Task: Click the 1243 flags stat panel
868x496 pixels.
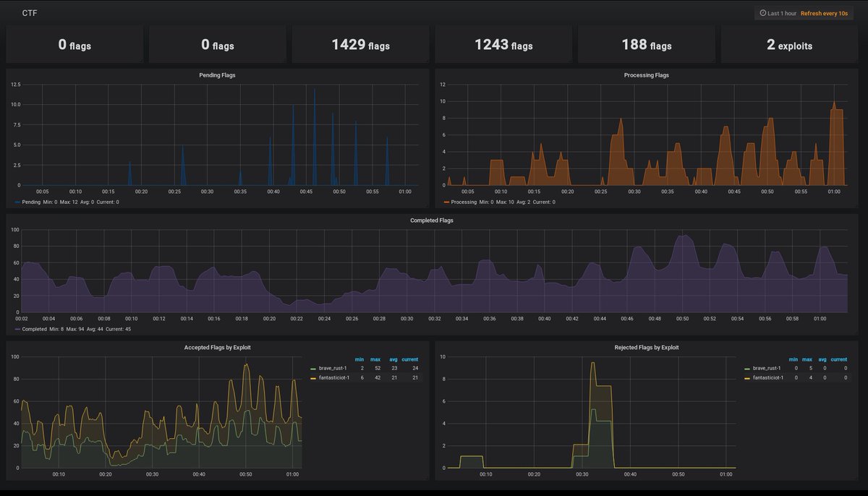Action: point(503,45)
